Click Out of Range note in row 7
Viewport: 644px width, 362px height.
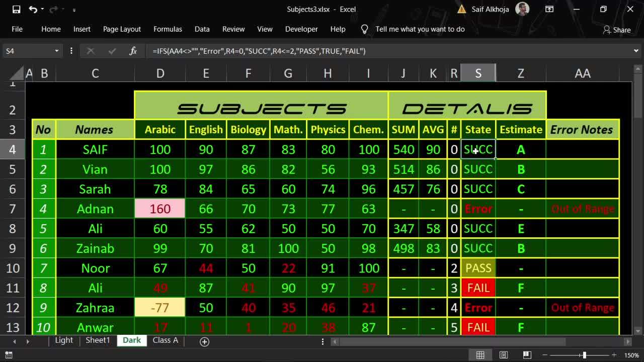(x=583, y=209)
